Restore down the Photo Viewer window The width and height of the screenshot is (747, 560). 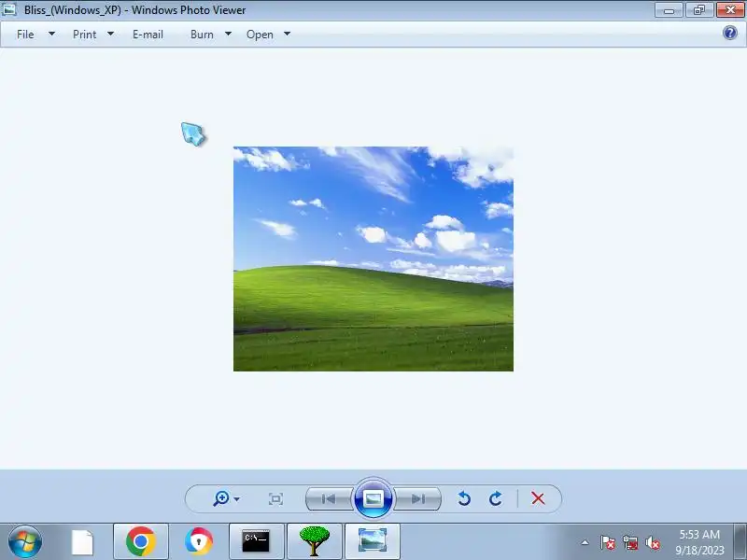(x=698, y=9)
